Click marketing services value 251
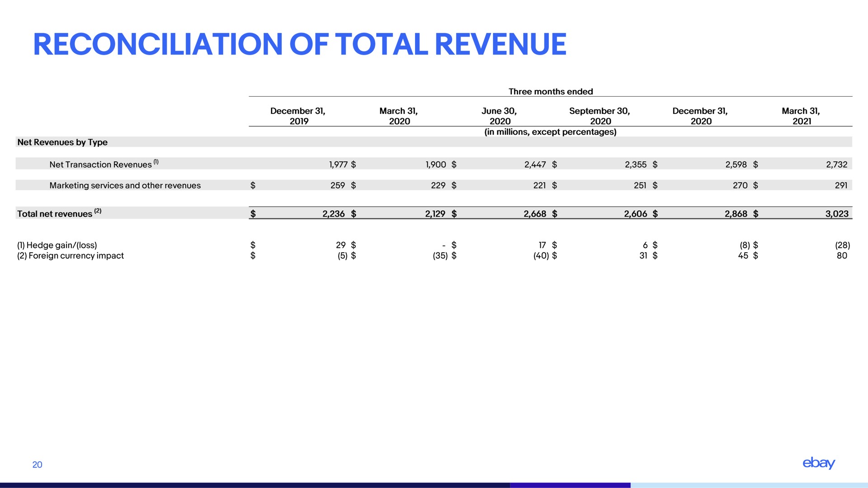The image size is (868, 488). (640, 185)
